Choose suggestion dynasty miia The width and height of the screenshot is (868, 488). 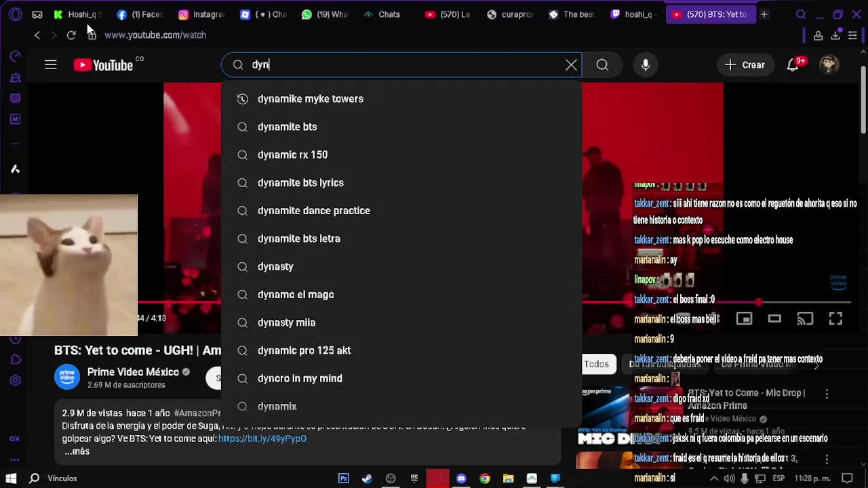coord(401,323)
